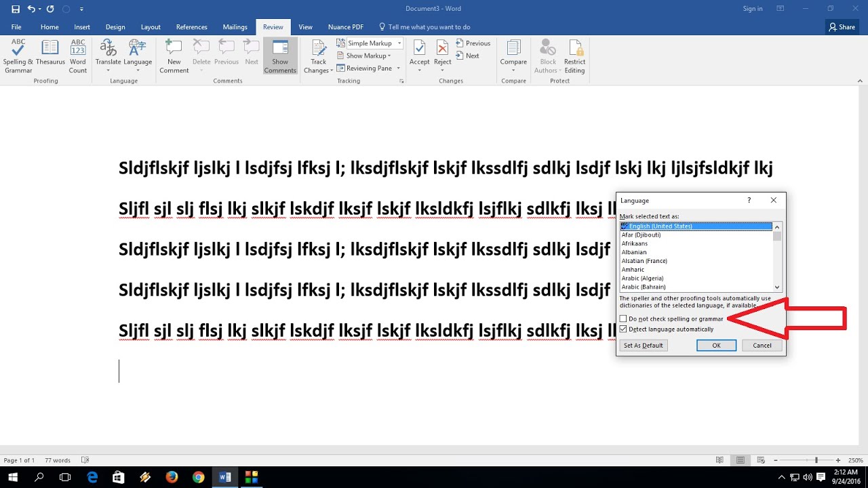Click the 77 words status indicator
This screenshot has width=868, height=488.
[58, 460]
